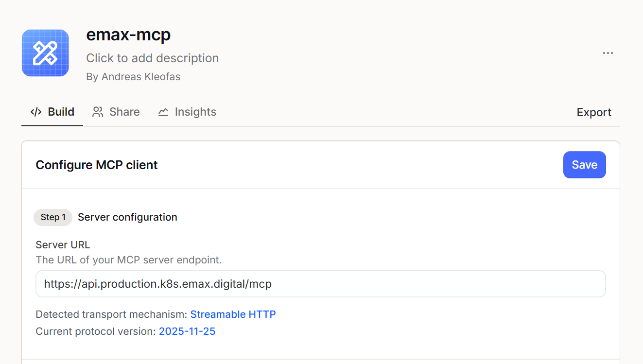643x364 pixels.
Task: Click the Step 1 badge
Action: pos(53,217)
